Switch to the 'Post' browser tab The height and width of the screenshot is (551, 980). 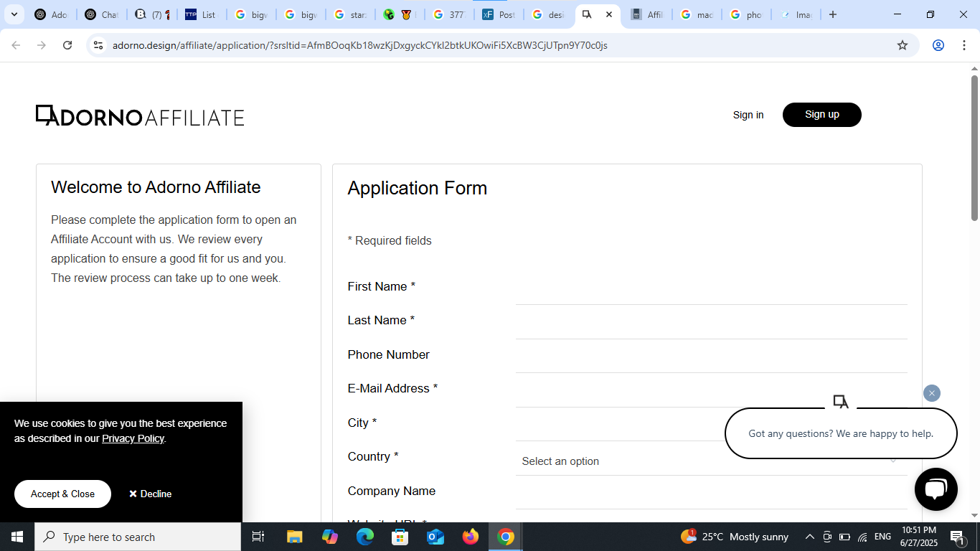click(499, 14)
